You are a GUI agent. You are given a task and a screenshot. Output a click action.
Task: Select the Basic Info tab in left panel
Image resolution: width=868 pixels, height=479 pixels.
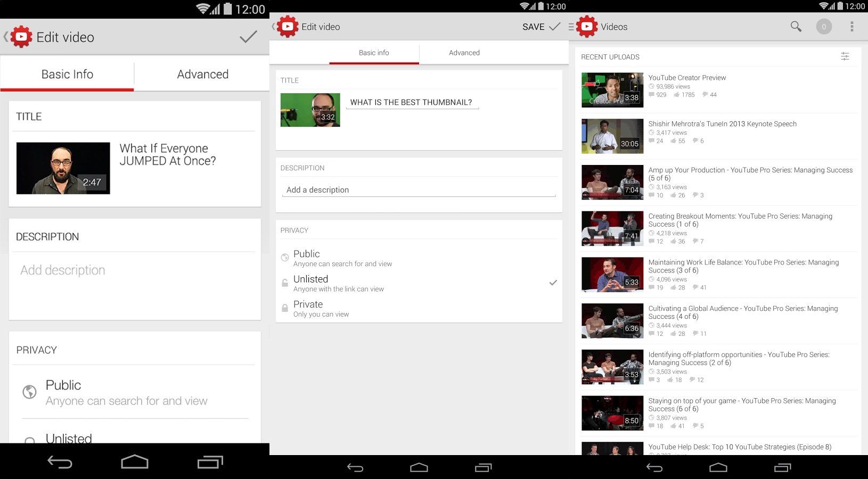click(67, 75)
